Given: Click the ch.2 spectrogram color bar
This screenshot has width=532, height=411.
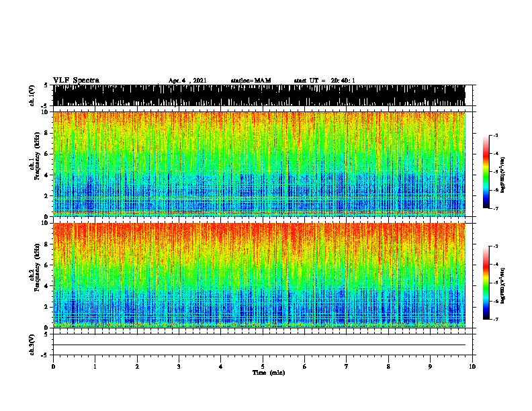Looking at the screenshot, I should (486, 283).
